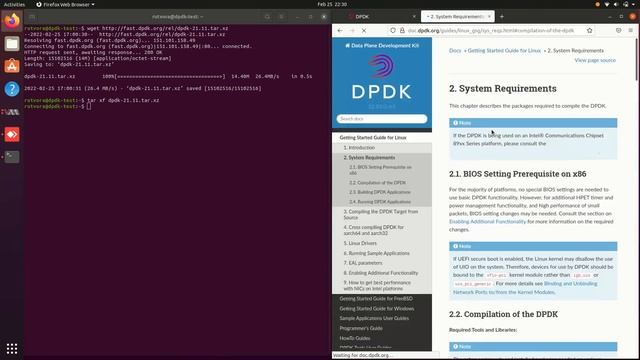
Task: Click the tracking protection shield icon
Action: coord(393,31)
